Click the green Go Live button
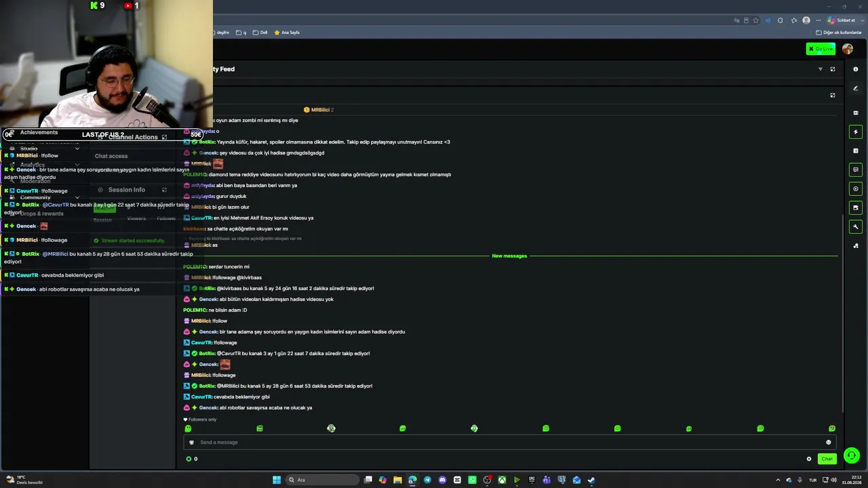868x488 pixels. (821, 49)
